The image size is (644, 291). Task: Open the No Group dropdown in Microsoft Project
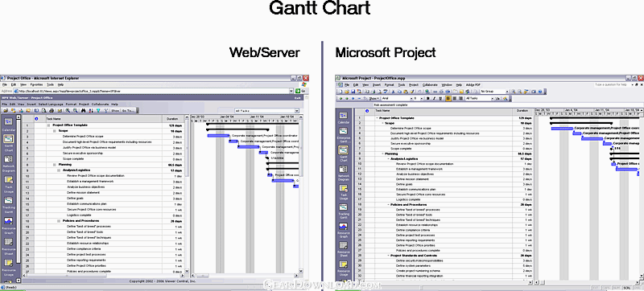(x=494, y=92)
